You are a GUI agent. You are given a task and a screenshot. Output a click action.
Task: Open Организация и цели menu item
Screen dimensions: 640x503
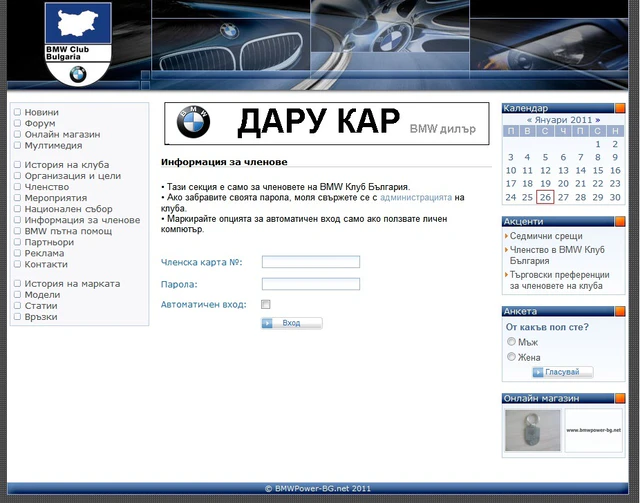point(73,176)
